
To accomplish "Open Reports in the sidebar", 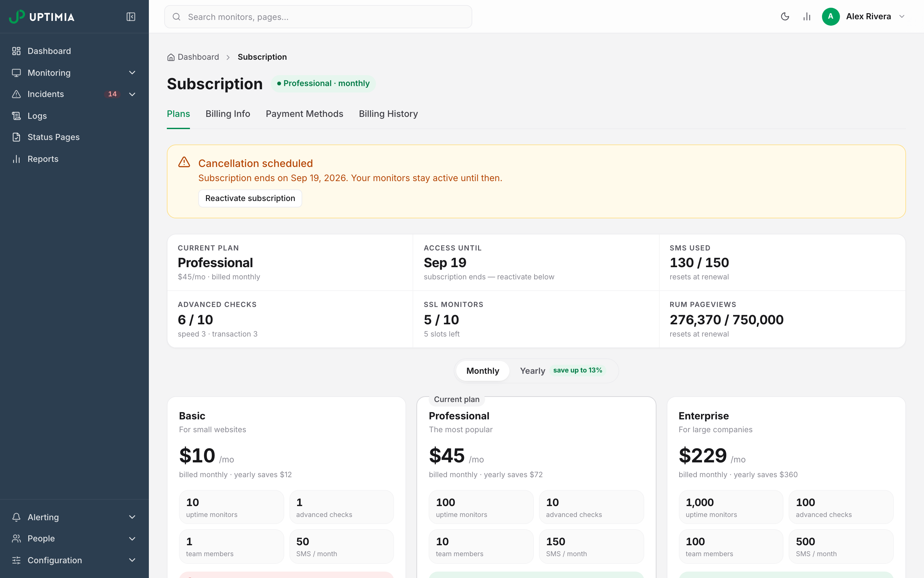I will click(x=74, y=159).
